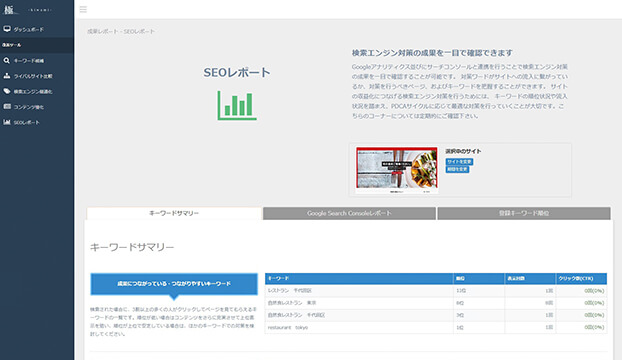Open the 検索エンジン最適化 sidebar item

[x=37, y=92]
